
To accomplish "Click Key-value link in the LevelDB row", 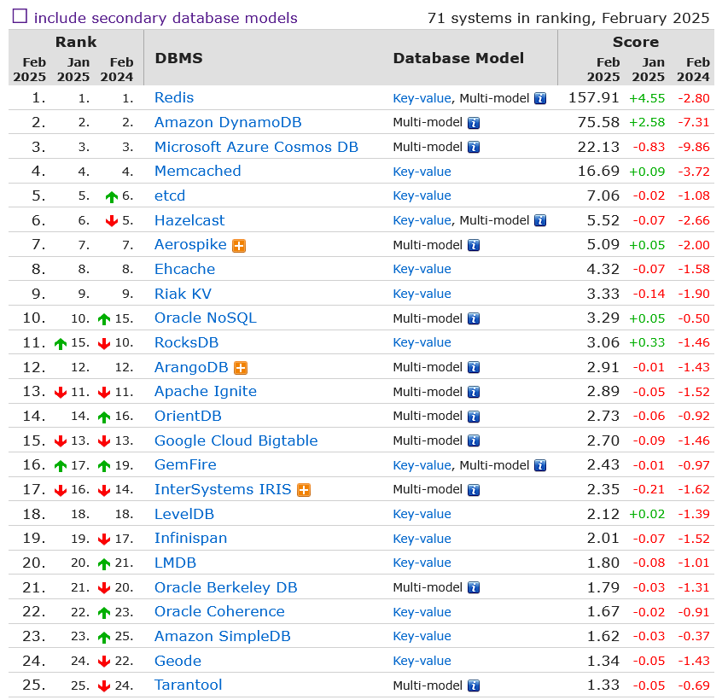I will pos(422,514).
